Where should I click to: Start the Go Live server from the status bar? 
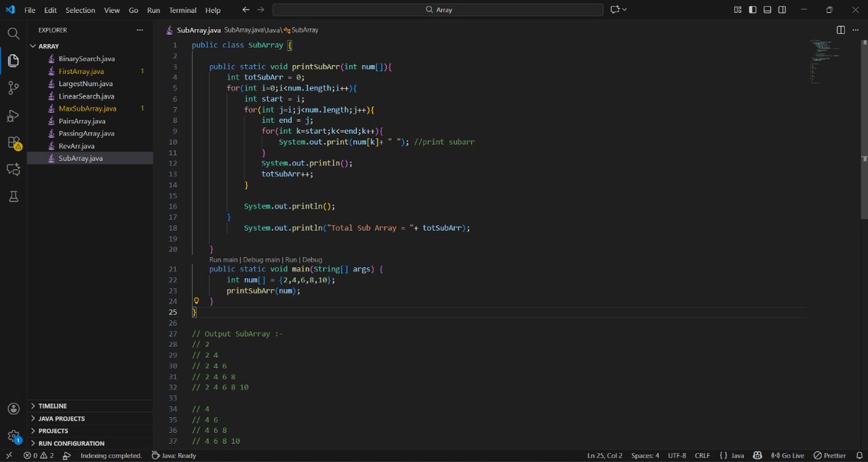(788, 455)
